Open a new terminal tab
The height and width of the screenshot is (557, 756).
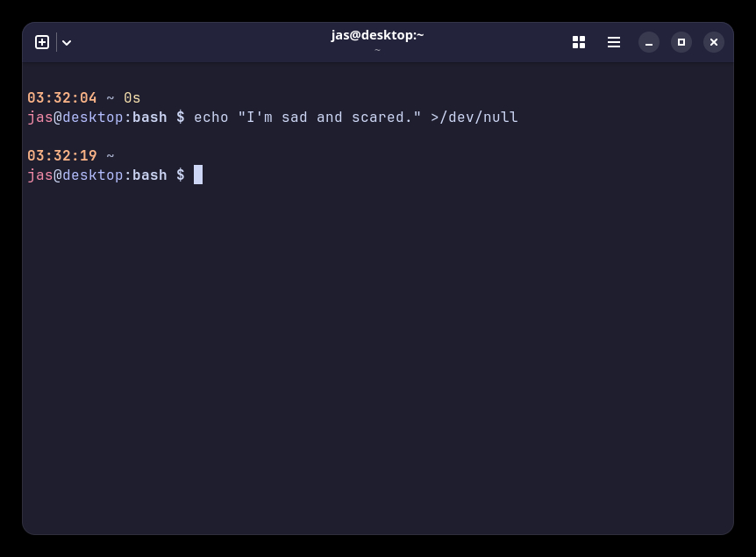point(42,42)
